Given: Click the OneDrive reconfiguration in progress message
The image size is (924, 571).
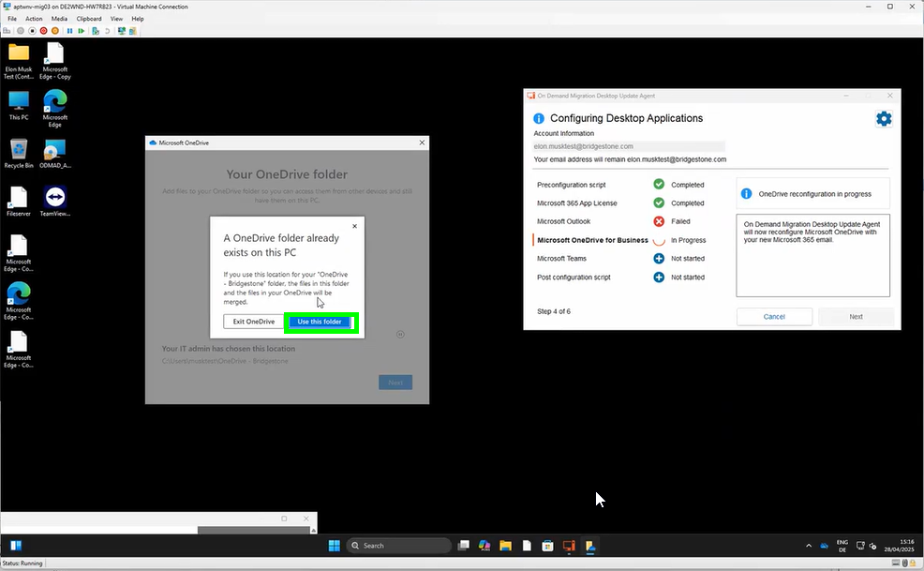Looking at the screenshot, I should [x=814, y=194].
